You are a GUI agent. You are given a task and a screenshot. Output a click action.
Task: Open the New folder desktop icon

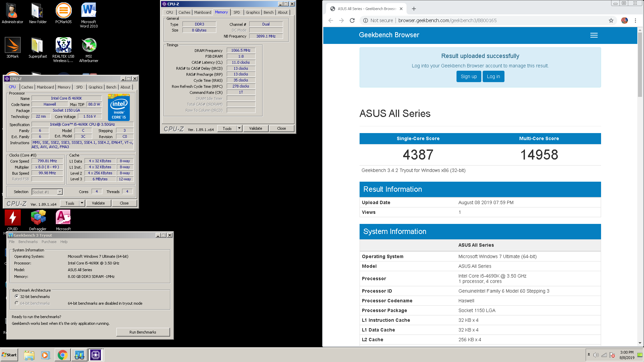tap(38, 13)
